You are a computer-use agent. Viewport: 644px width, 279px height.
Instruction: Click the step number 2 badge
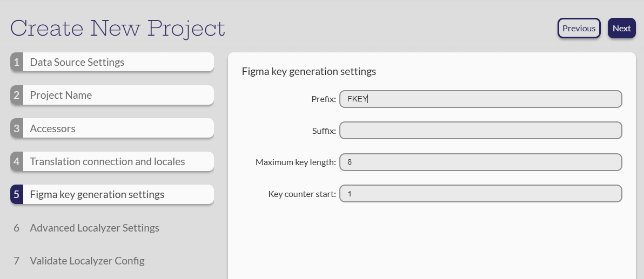click(17, 95)
